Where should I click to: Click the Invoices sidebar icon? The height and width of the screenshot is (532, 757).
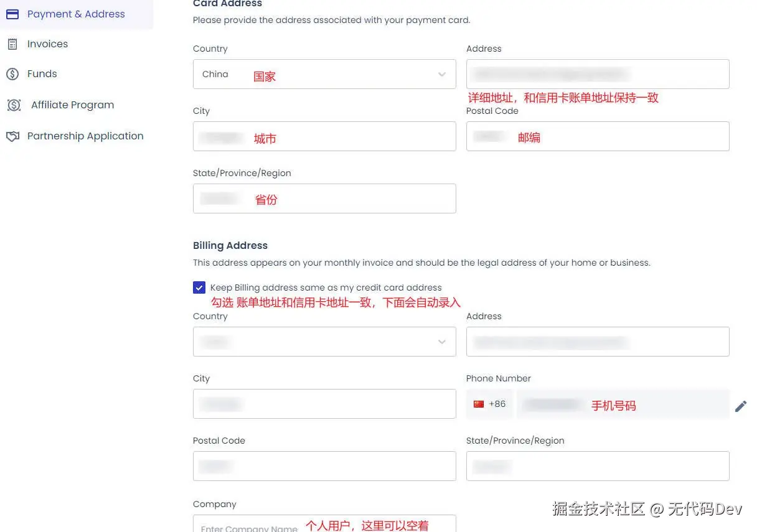tap(13, 44)
